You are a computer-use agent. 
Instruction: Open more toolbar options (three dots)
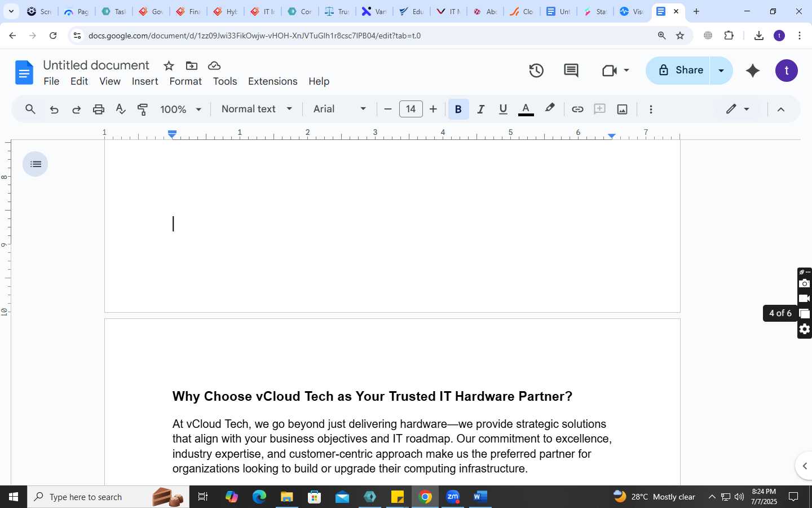coord(651,110)
